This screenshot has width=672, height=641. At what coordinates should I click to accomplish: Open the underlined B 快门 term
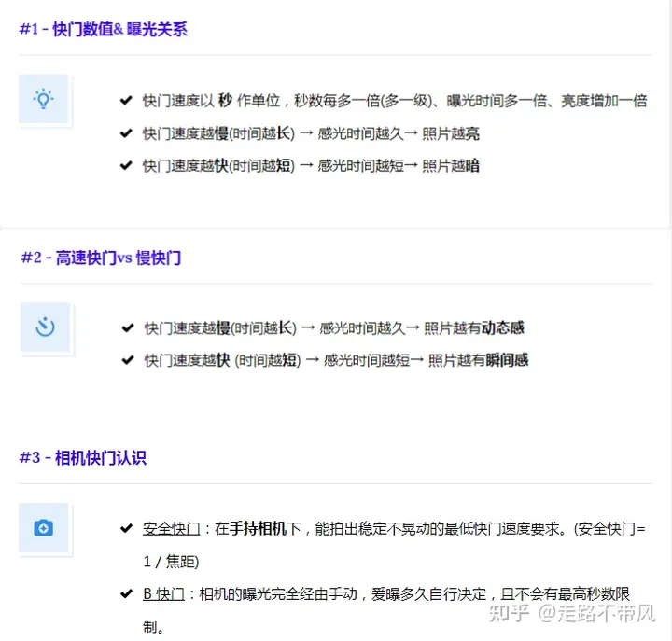pos(163,593)
